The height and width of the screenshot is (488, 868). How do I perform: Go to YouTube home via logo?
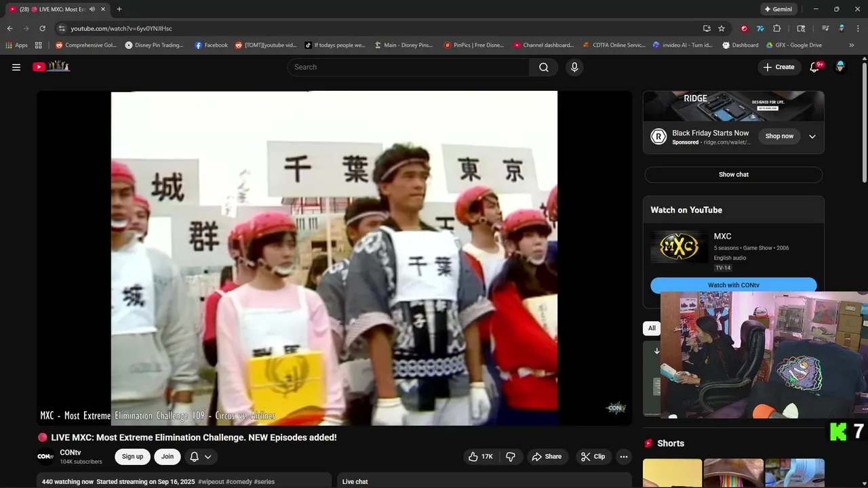[52, 66]
